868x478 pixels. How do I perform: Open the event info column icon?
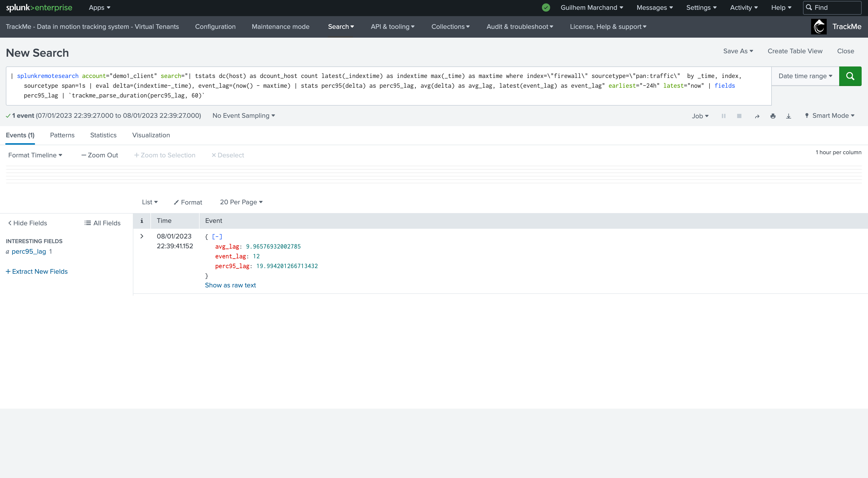(142, 221)
